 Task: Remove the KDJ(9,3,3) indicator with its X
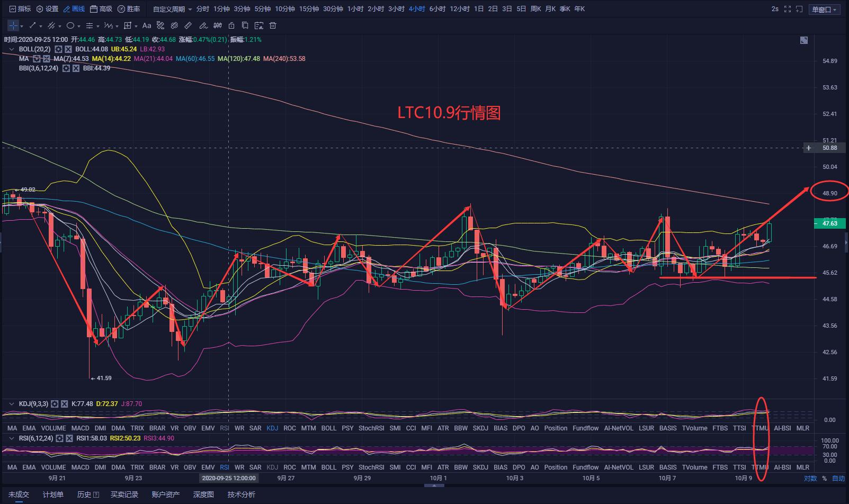(64, 404)
